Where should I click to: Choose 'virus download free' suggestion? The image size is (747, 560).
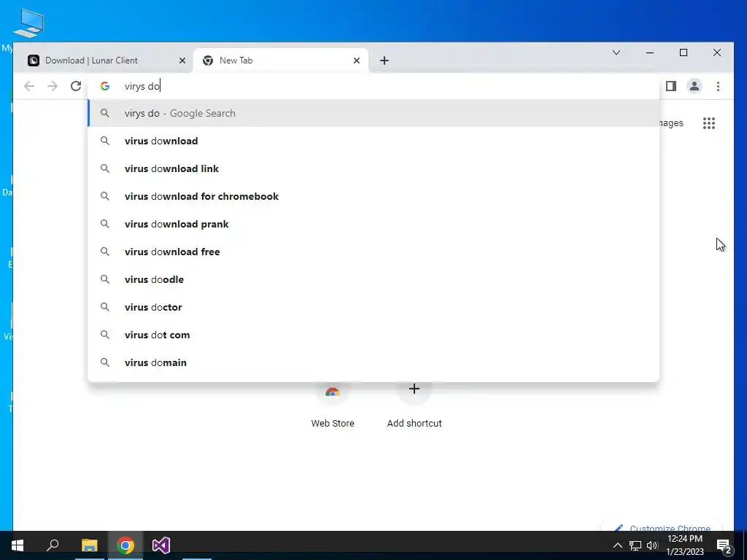(374, 252)
